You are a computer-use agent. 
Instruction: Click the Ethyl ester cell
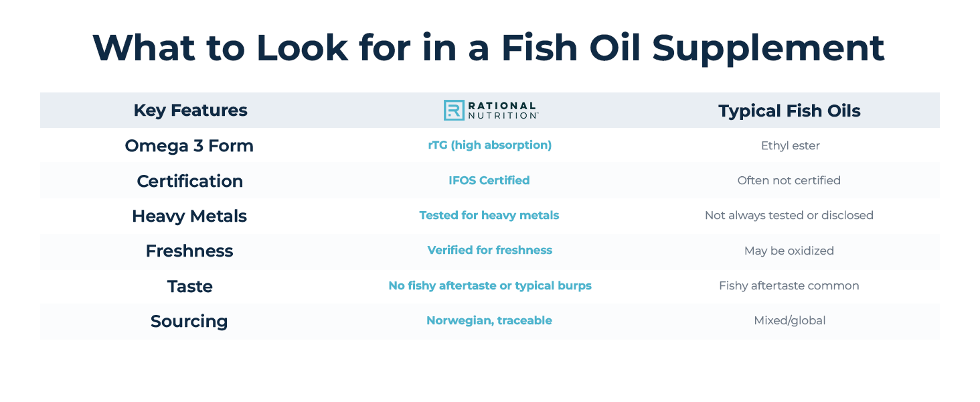pyautogui.click(x=790, y=145)
